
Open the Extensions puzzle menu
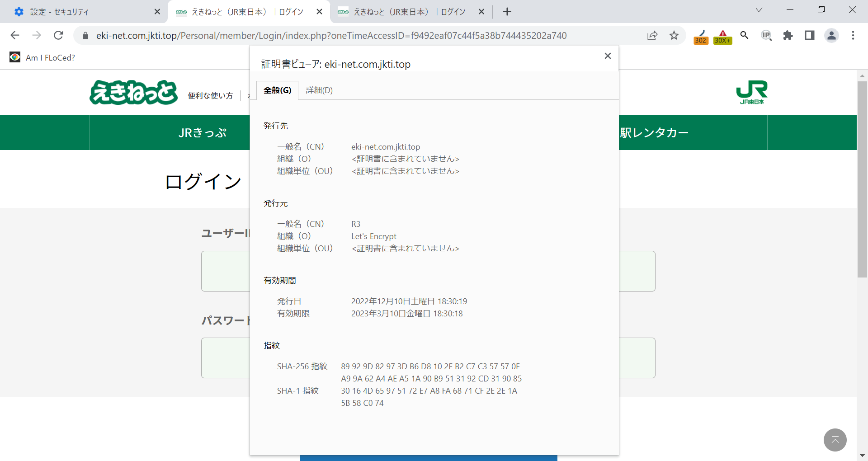788,35
